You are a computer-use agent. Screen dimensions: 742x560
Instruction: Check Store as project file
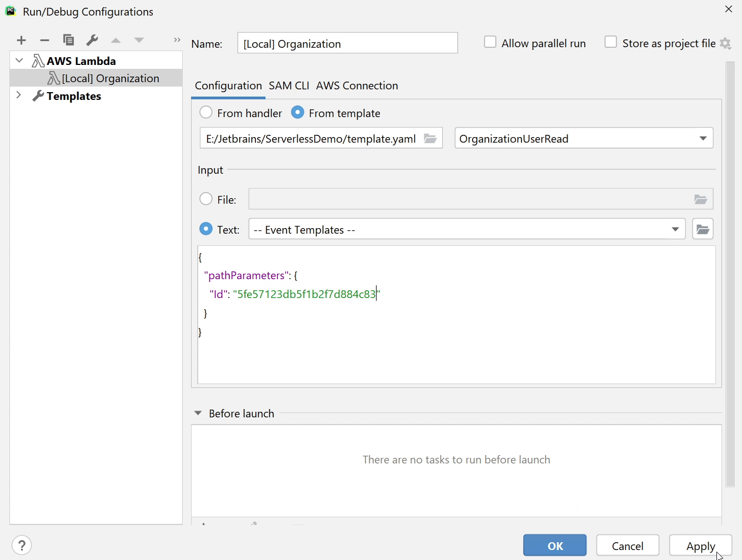tap(611, 43)
